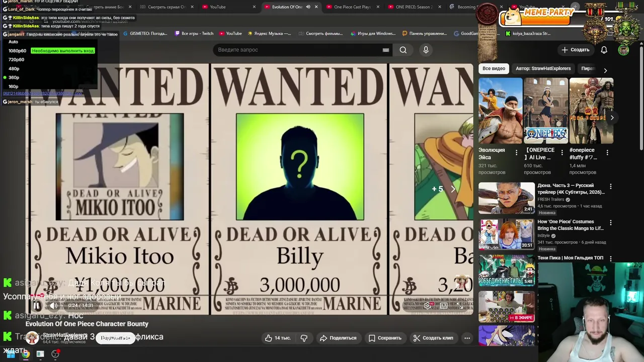Image resolution: width=644 pixels, height=362 pixels.
Task: Open the Эволюция Эйса short thumbnail
Action: click(500, 111)
